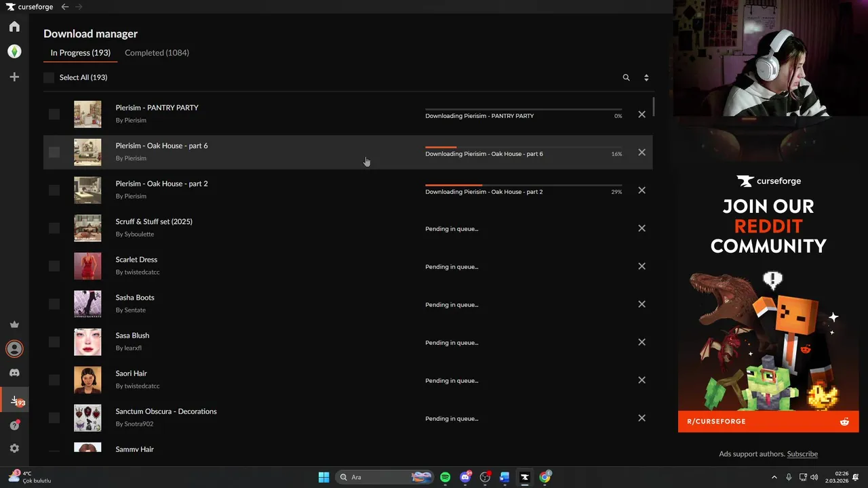Open Sanctum Obscura - Decorations title

click(166, 411)
